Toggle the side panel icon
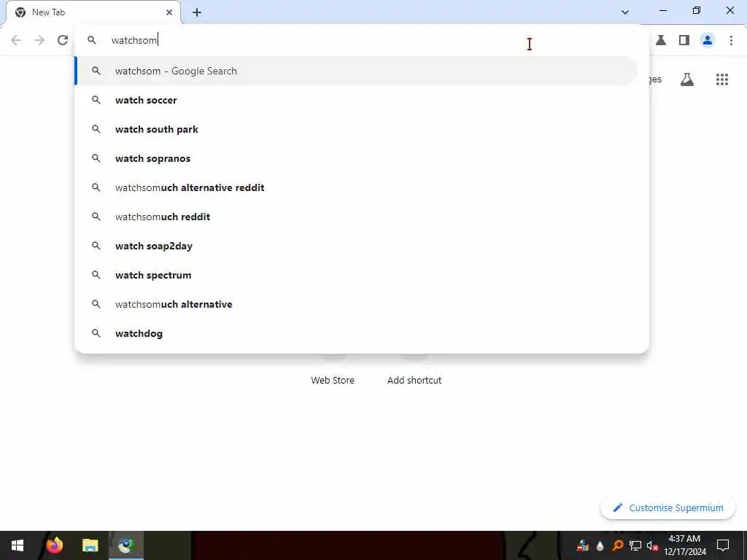The width and height of the screenshot is (747, 560). click(684, 40)
